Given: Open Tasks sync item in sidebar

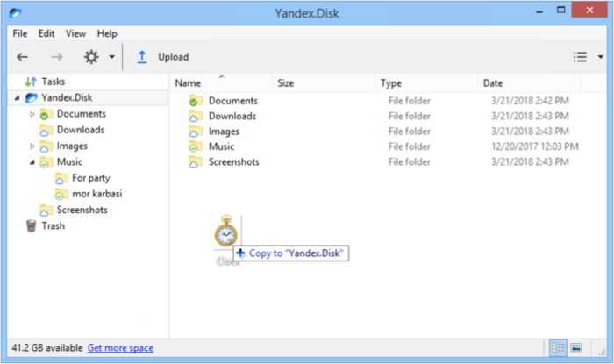Looking at the screenshot, I should pos(31,82).
